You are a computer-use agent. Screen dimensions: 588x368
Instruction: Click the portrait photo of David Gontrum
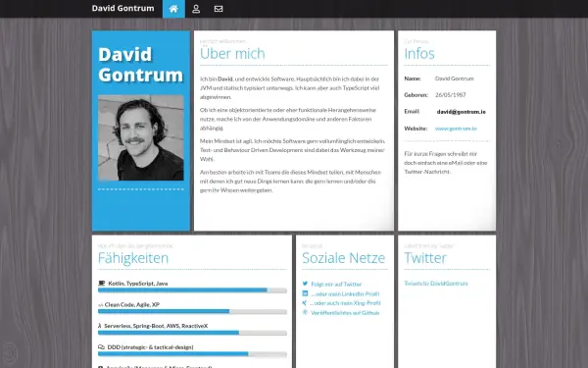141,137
